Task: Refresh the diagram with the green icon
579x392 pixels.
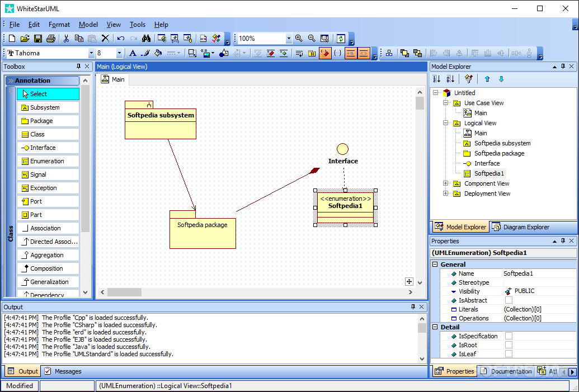Action: pyautogui.click(x=341, y=39)
